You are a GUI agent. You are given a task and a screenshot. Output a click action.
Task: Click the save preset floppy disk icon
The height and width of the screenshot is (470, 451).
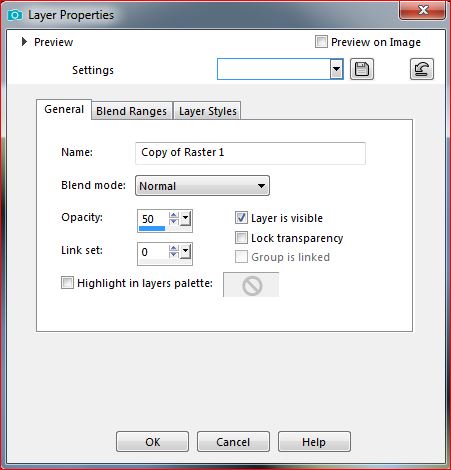click(x=362, y=69)
